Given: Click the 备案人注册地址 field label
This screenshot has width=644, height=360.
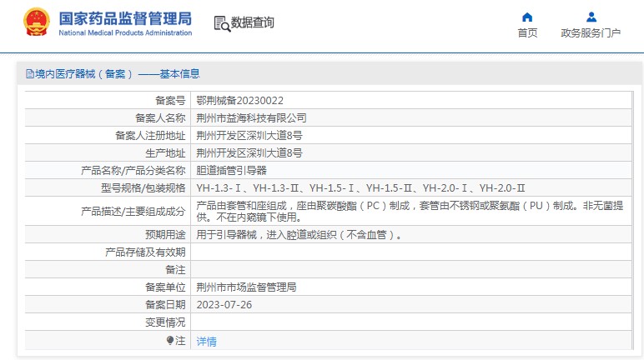Looking at the screenshot, I should point(150,136).
